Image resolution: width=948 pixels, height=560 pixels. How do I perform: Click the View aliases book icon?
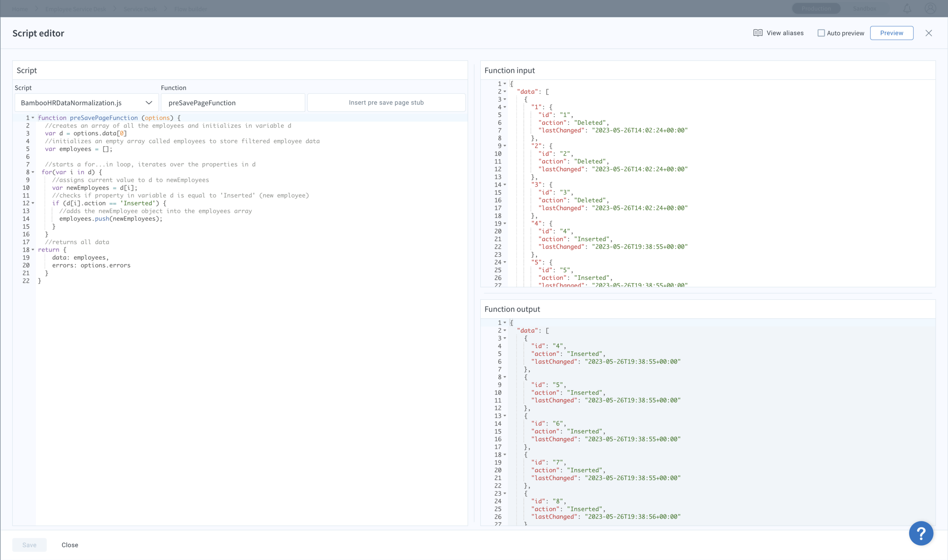click(x=758, y=33)
